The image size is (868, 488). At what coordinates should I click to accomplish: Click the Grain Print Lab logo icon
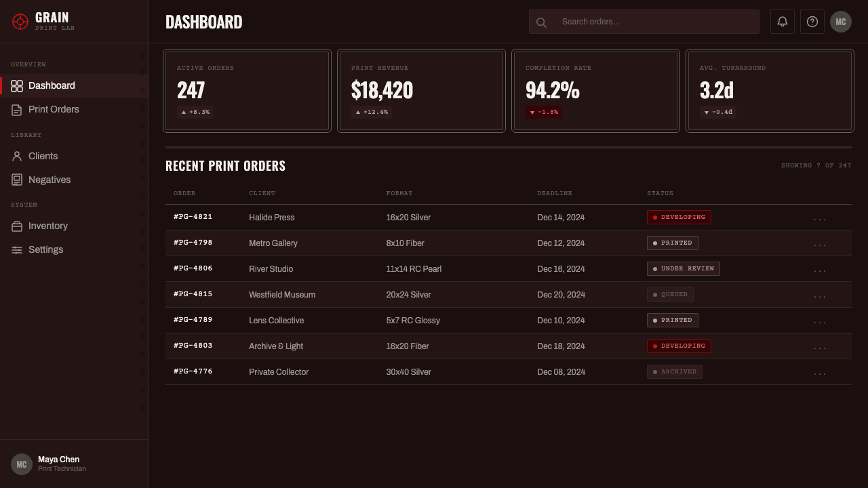click(20, 22)
